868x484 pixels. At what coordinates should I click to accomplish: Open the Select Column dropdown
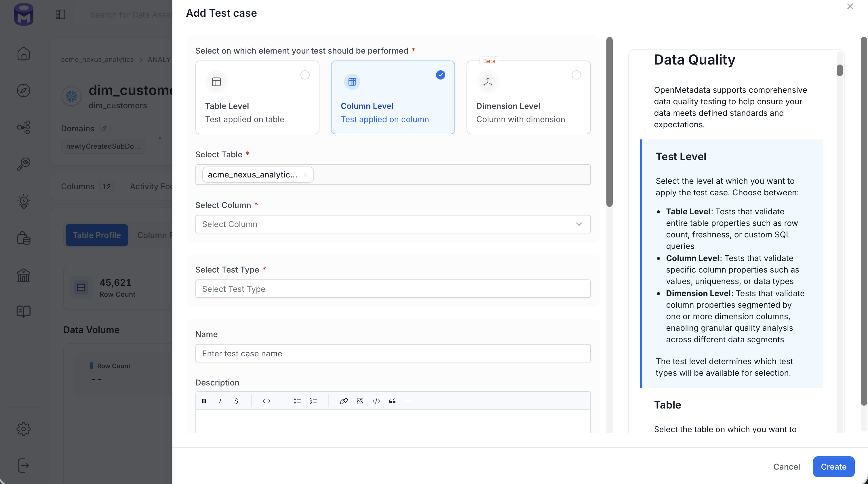click(393, 224)
